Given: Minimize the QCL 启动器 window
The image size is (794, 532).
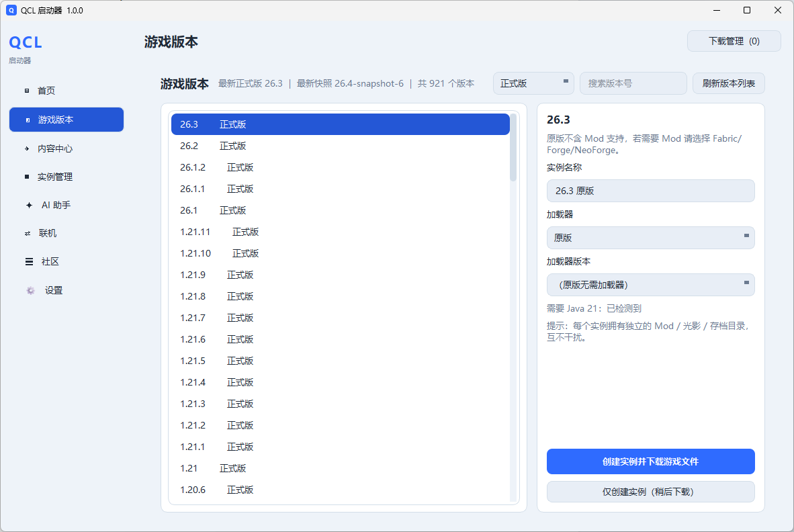Looking at the screenshot, I should pyautogui.click(x=717, y=10).
